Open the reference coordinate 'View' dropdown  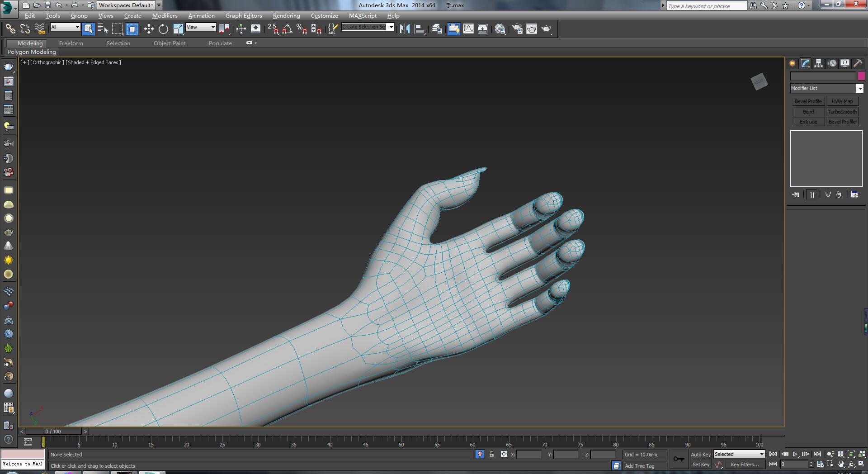(201, 27)
